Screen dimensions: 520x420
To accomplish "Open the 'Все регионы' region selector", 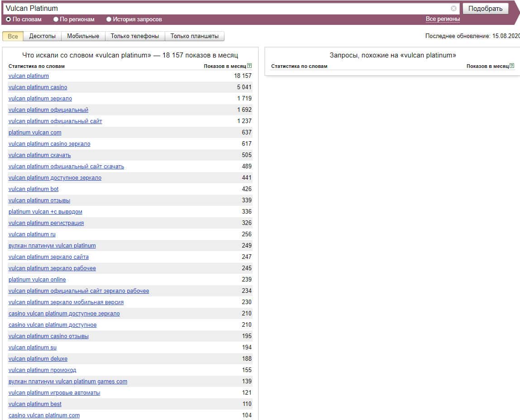I will coord(442,19).
